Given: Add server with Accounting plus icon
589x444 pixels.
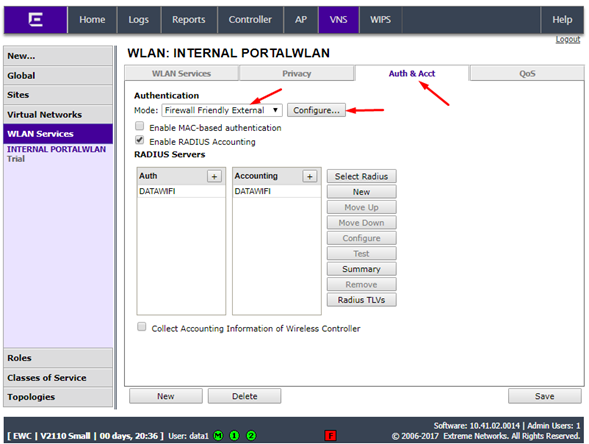Looking at the screenshot, I should pos(310,176).
